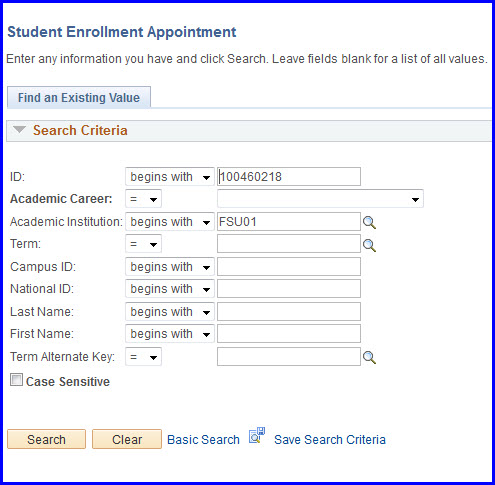495x485 pixels.
Task: Click the National ID input field
Action: 289,289
